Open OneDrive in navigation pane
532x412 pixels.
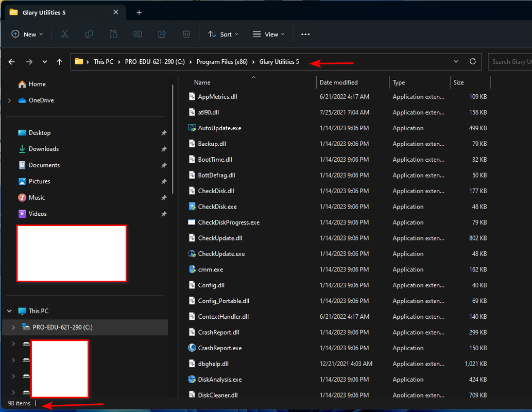coord(36,100)
